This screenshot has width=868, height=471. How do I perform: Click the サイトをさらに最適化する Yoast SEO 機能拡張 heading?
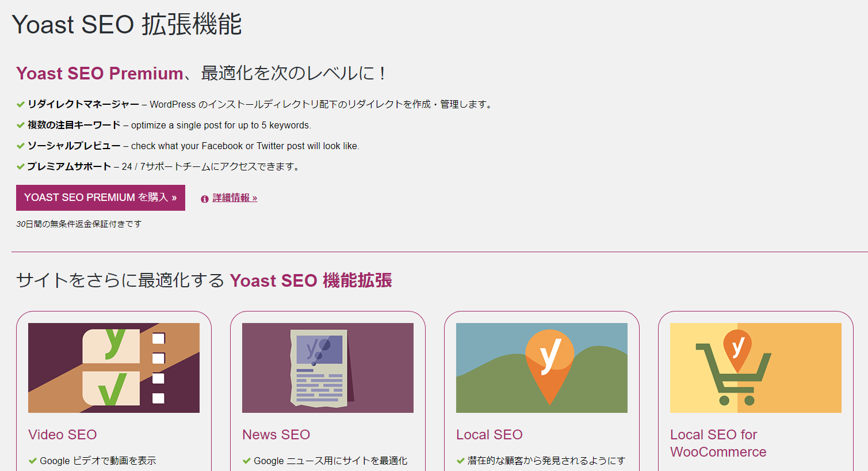[x=204, y=280]
